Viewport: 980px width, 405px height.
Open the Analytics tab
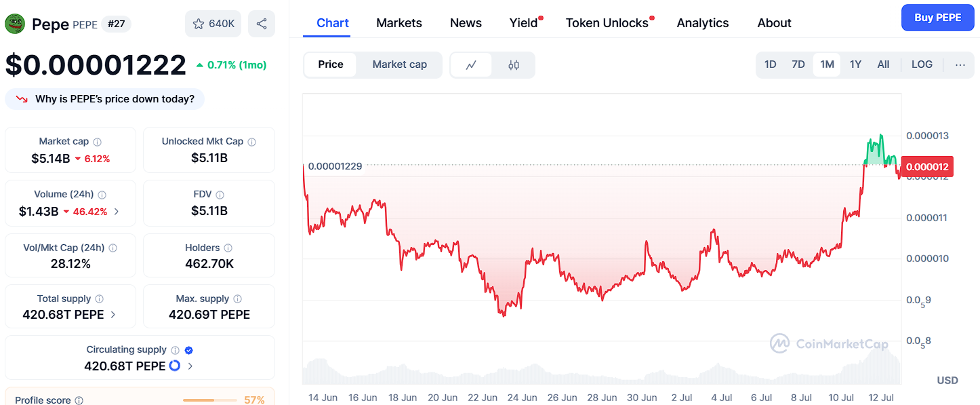(x=703, y=23)
